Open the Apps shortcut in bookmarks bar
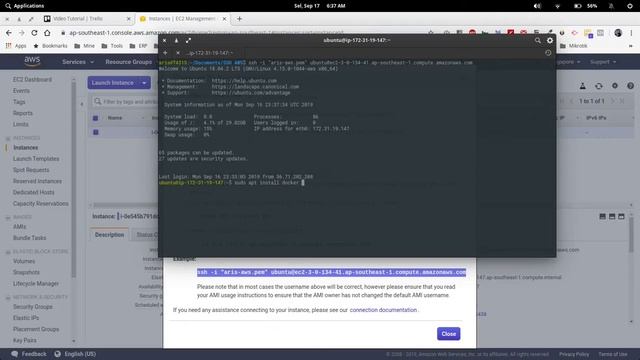 (x=16, y=46)
